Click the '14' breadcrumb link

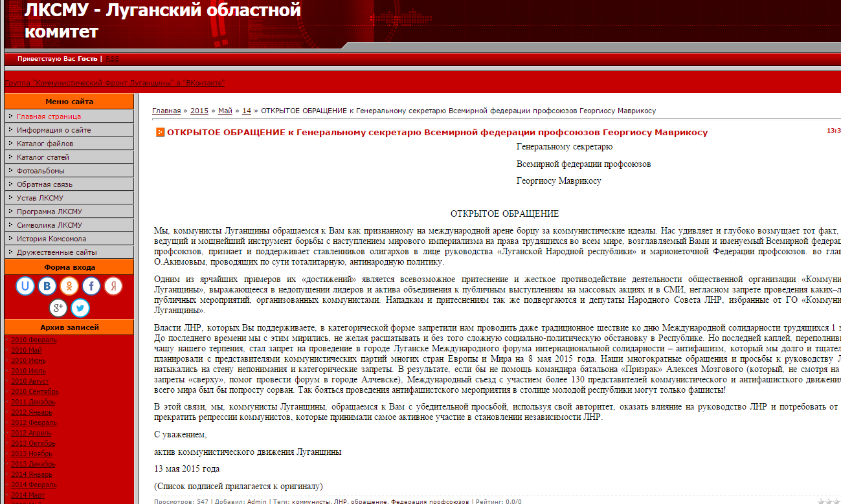point(247,111)
